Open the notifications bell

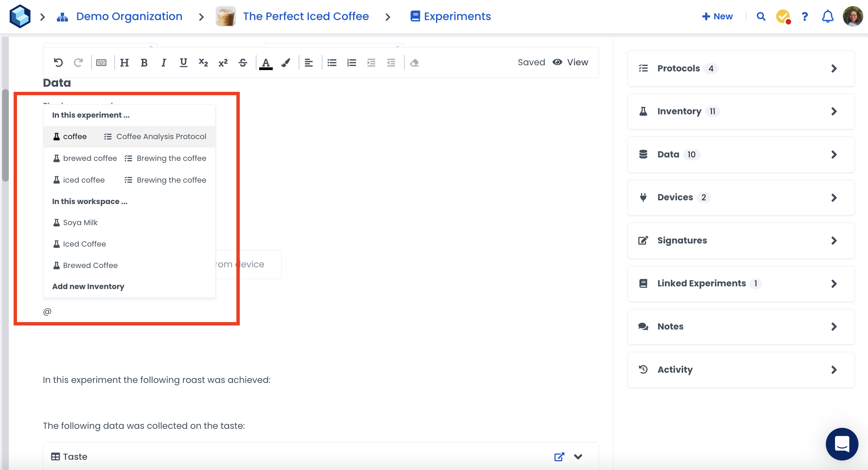(x=828, y=16)
